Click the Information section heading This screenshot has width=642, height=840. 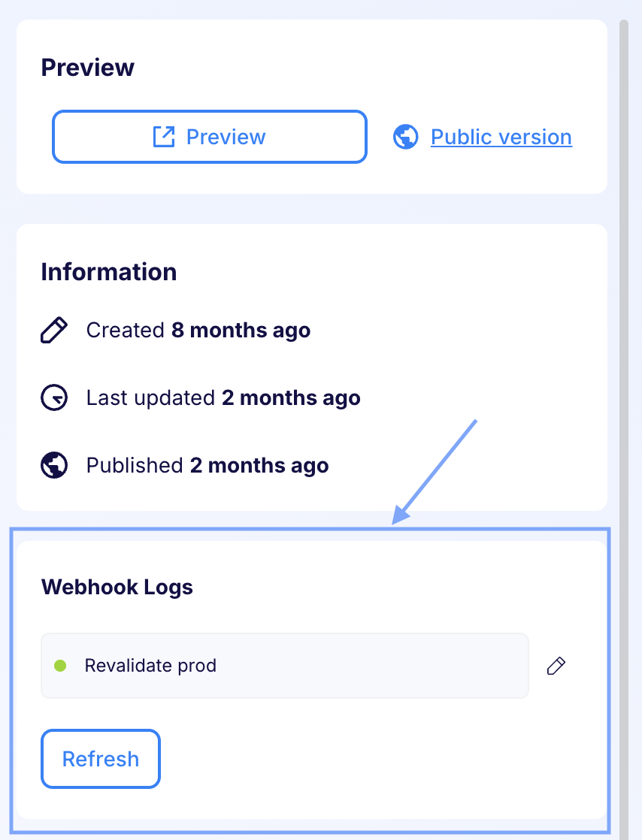coord(109,271)
